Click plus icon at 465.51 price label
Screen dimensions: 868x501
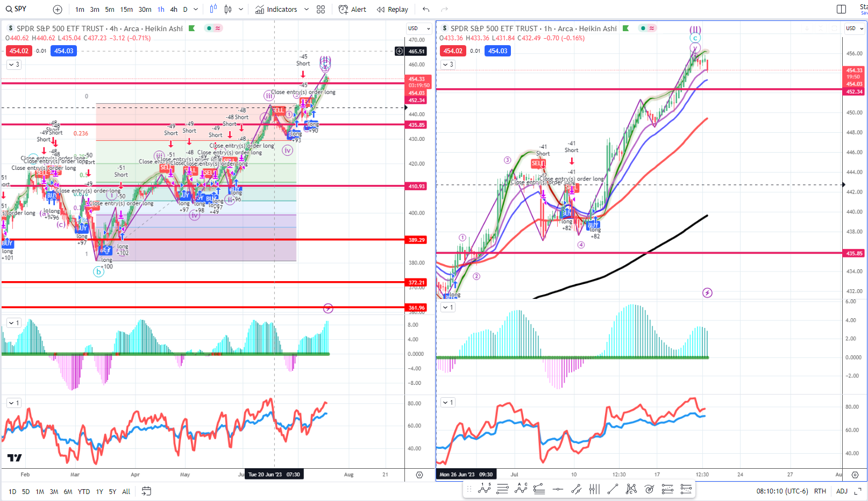(400, 52)
